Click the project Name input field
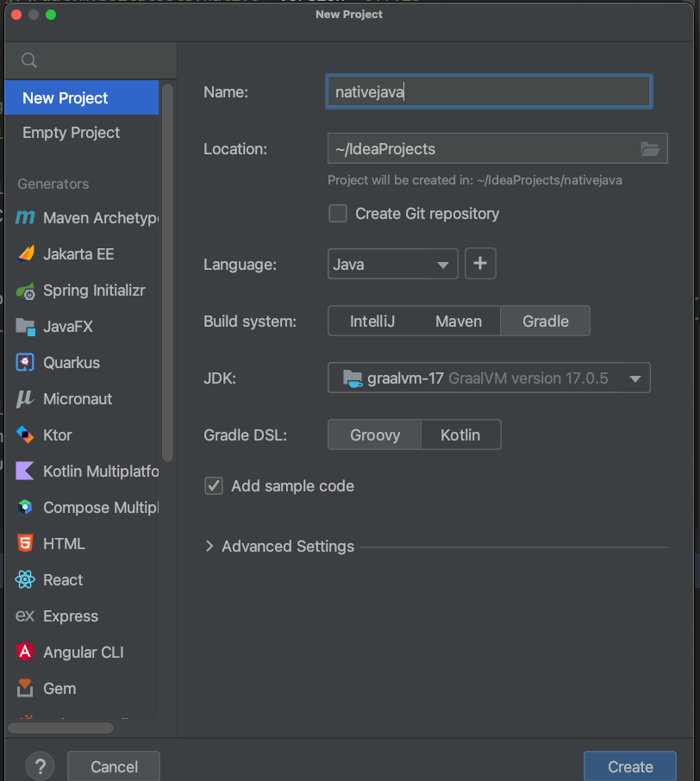 pos(488,91)
